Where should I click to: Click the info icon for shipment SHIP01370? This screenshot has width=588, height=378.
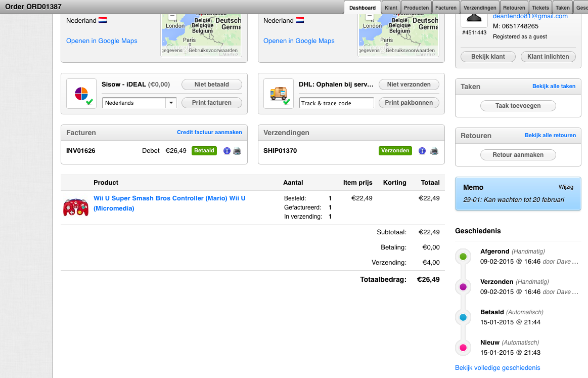[x=422, y=151]
